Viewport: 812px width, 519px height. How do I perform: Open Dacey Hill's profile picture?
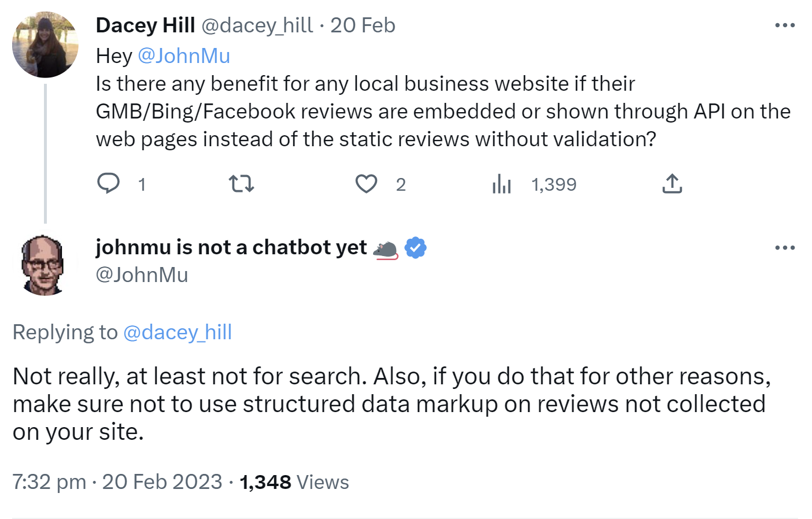tap(45, 45)
